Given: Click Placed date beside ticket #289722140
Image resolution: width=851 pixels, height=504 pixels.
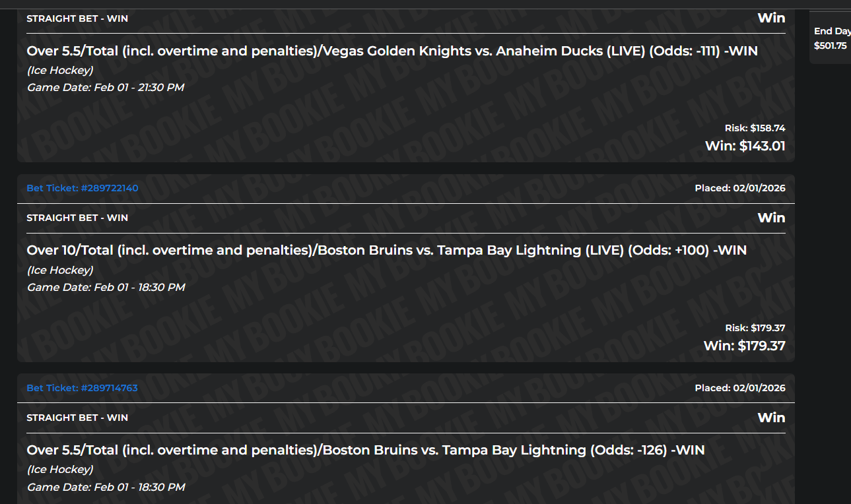Looking at the screenshot, I should pos(739,188).
